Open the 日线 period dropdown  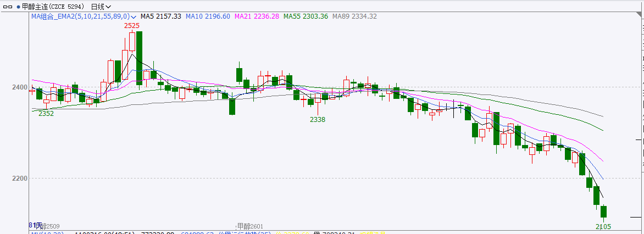click(101, 7)
